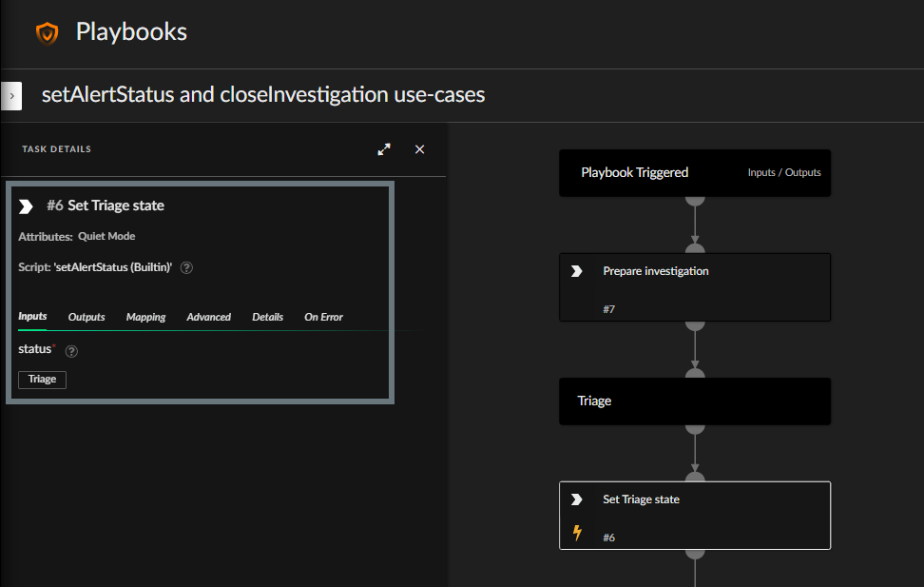Image resolution: width=924 pixels, height=587 pixels.
Task: Click the #7 label on Prepare investigation node
Action: 608,309
